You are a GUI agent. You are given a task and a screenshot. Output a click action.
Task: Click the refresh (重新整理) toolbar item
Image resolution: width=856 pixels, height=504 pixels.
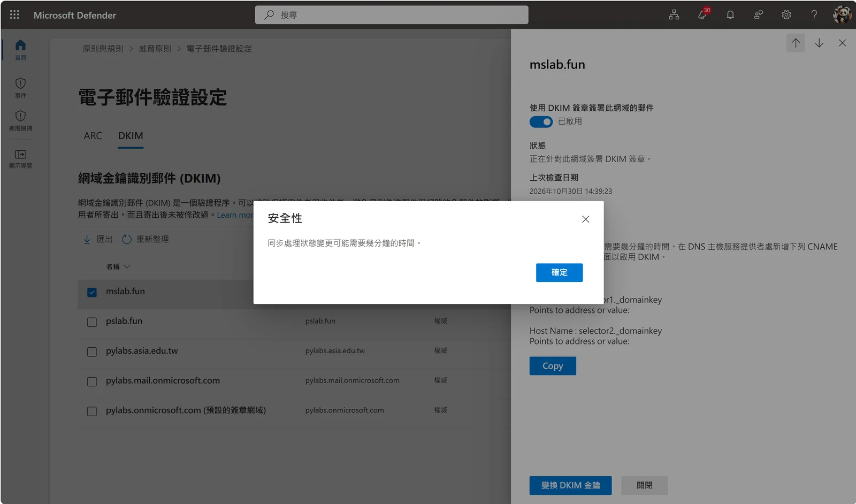pos(146,239)
